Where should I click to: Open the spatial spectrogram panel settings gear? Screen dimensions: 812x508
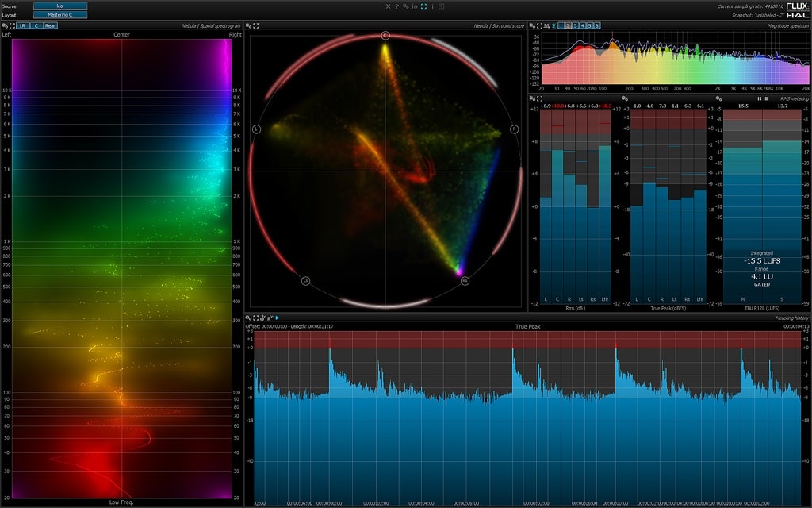click(x=5, y=25)
